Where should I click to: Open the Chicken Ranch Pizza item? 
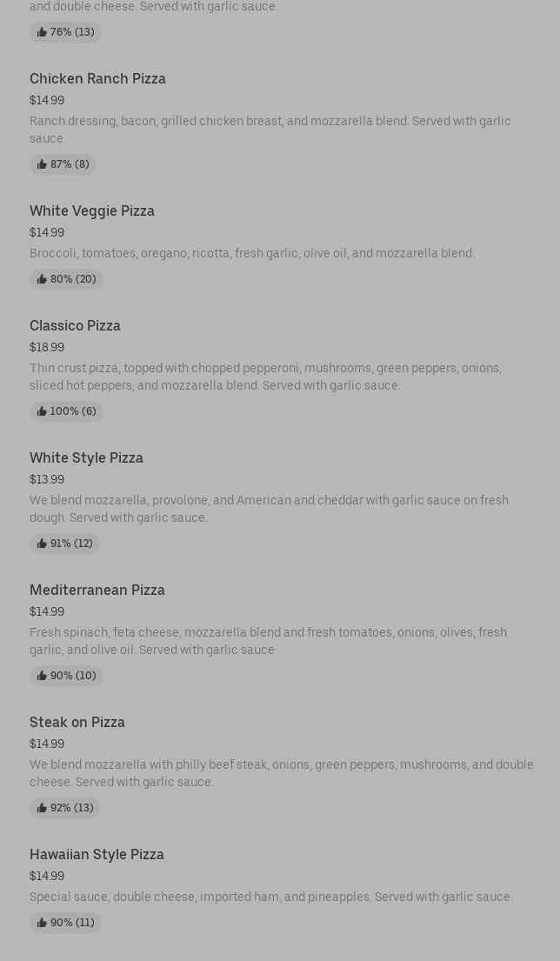coord(97,78)
